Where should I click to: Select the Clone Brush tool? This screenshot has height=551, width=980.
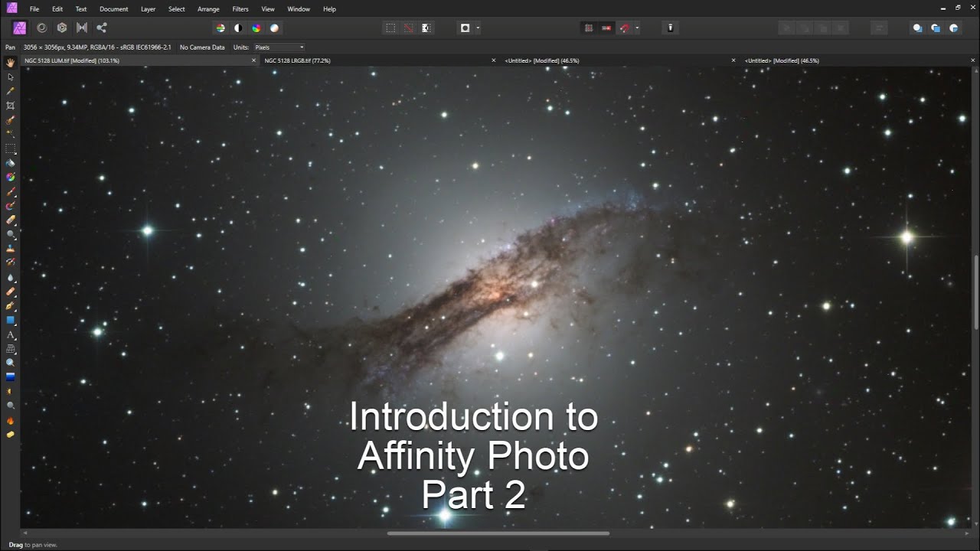click(11, 249)
